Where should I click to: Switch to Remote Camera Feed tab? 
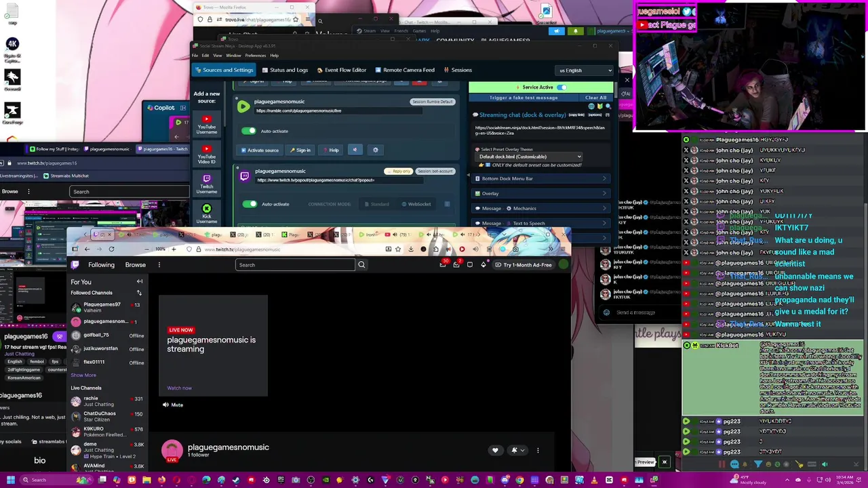click(404, 70)
